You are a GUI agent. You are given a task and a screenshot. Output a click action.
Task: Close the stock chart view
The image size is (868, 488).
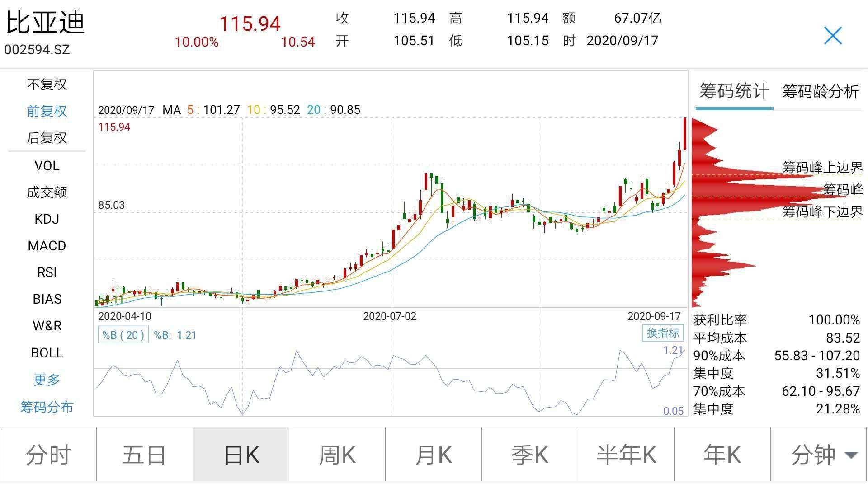833,36
